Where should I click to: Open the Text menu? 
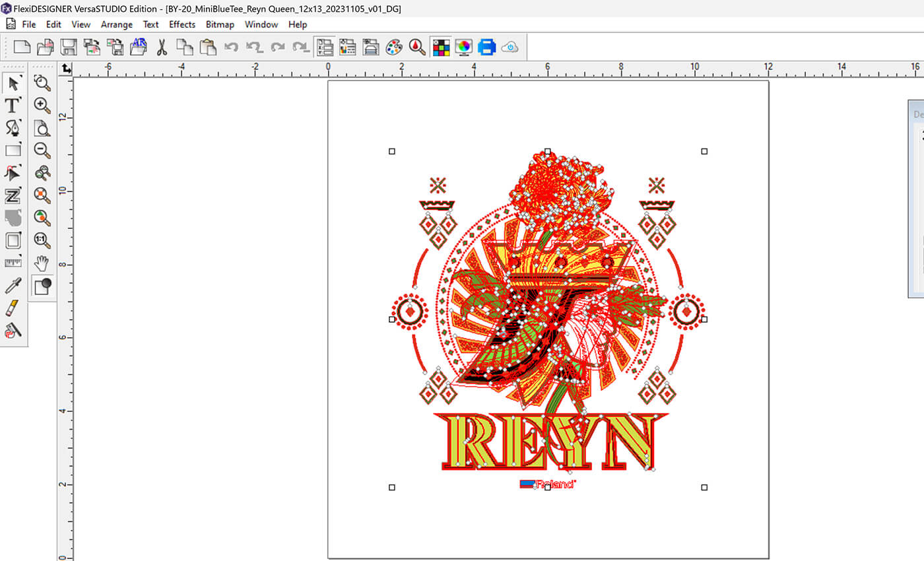pos(151,24)
